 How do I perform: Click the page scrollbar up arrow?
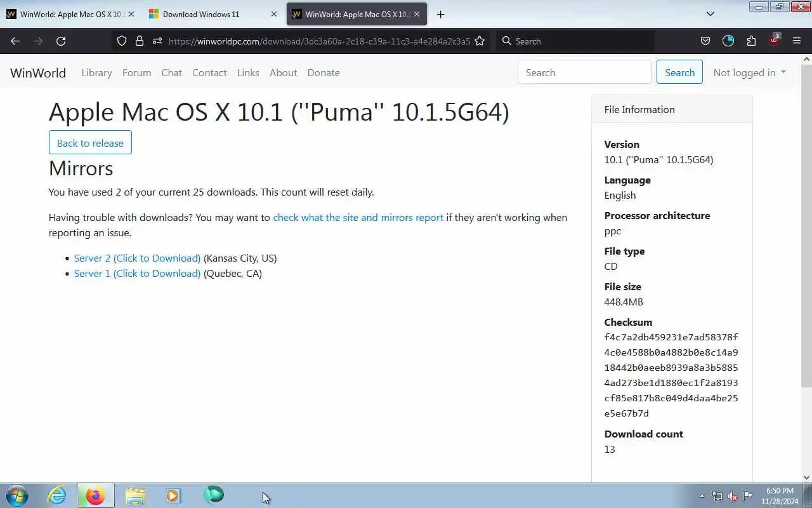click(807, 59)
